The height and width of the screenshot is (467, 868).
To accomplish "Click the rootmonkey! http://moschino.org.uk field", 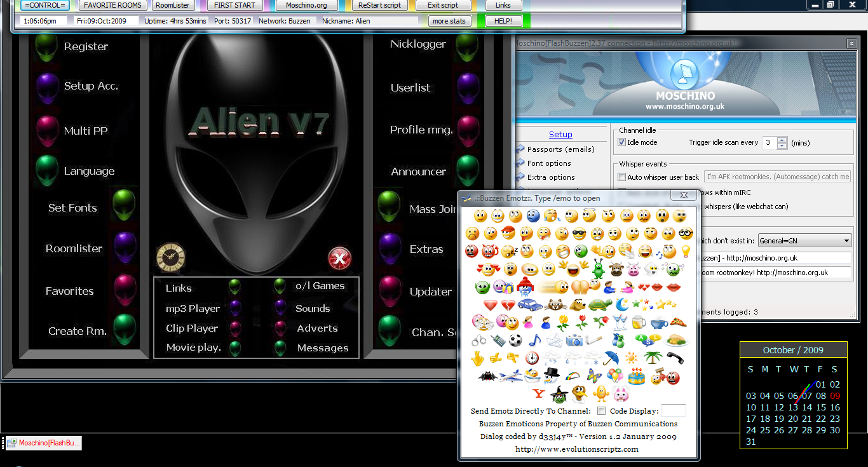I will click(x=775, y=273).
